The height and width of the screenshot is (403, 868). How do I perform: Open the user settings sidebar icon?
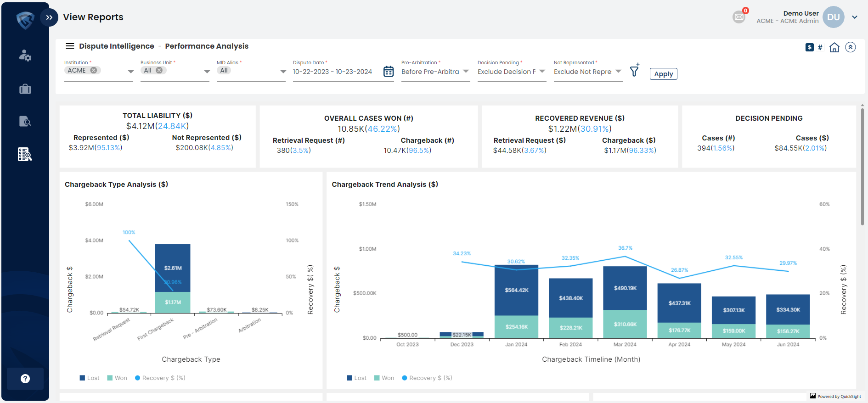click(25, 56)
